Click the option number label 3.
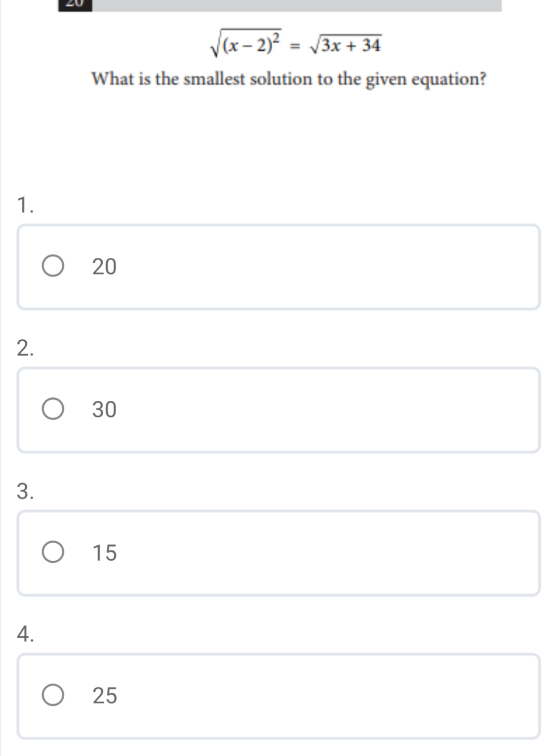 tap(25, 491)
